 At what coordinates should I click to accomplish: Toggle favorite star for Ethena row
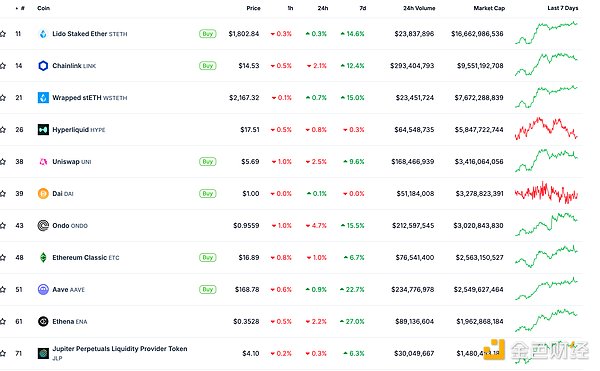click(3, 321)
